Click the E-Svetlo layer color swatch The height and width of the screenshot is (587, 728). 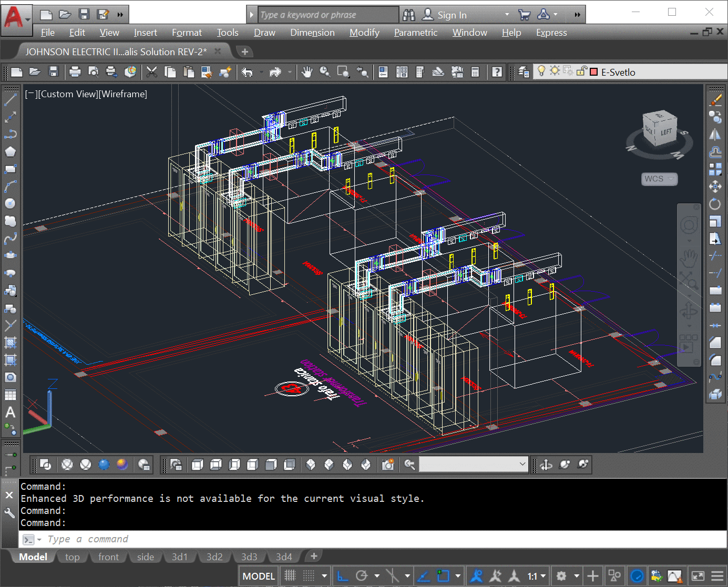pos(594,72)
